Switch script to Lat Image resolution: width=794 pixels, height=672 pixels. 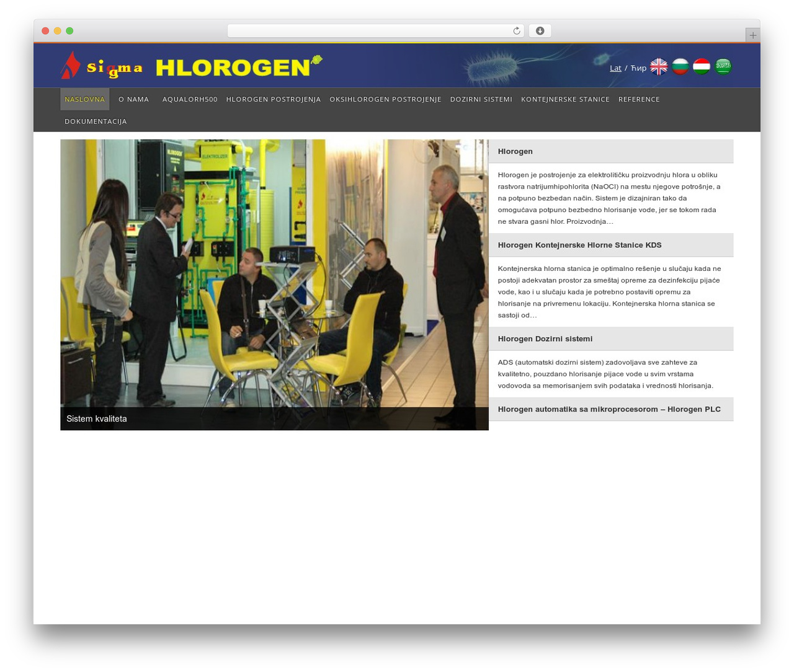pos(615,68)
